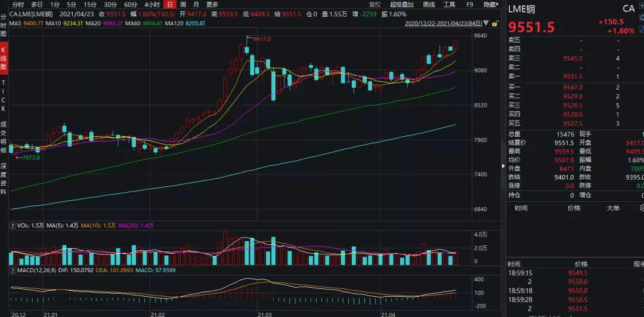
Task: Expand the 隐藏 panel menu
Action: point(491,5)
